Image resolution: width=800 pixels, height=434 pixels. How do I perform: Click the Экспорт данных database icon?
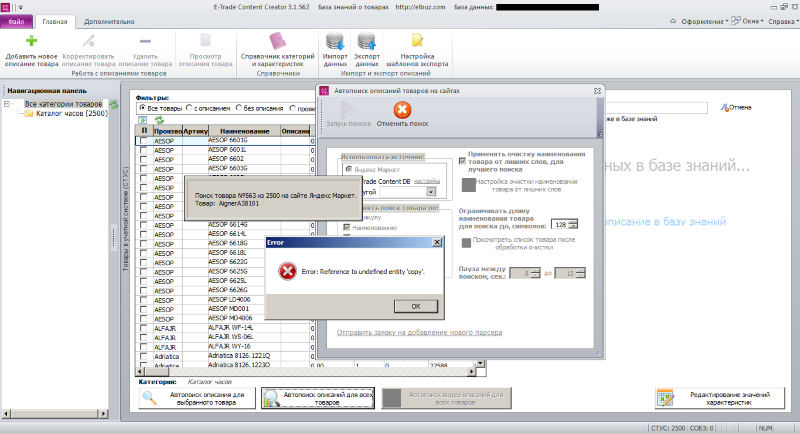click(x=366, y=41)
